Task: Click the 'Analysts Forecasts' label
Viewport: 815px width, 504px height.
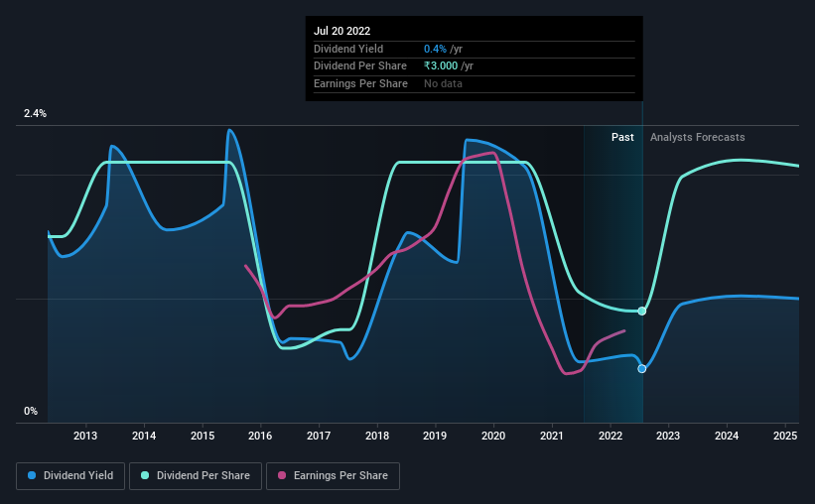Action: (697, 137)
